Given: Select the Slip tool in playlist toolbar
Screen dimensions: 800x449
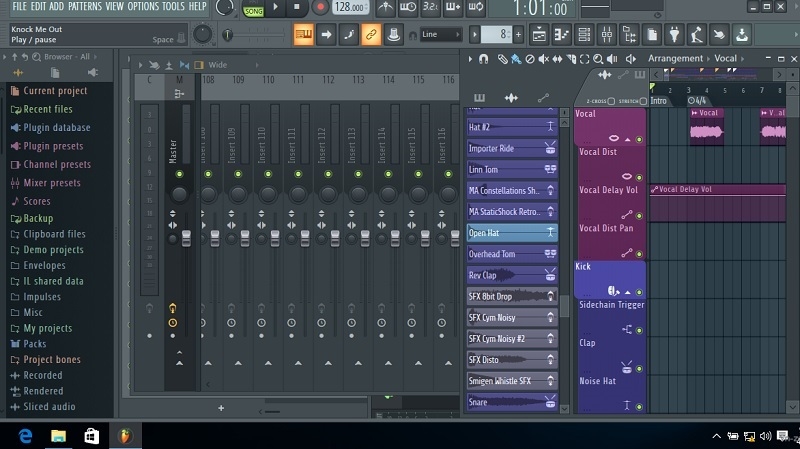Looking at the screenshot, I should point(557,59).
